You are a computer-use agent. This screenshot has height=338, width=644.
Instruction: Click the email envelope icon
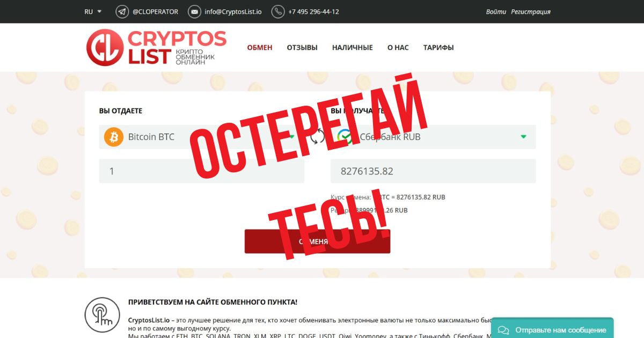(x=194, y=11)
